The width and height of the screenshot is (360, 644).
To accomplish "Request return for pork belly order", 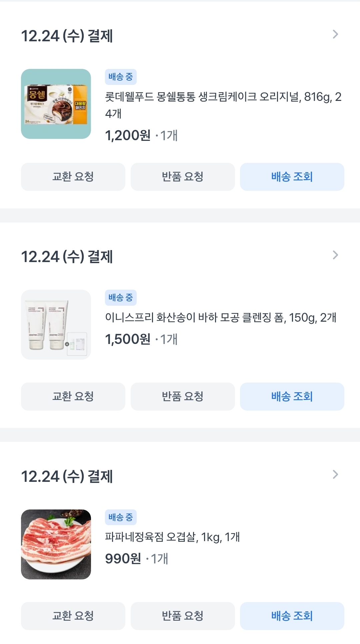I will click(183, 616).
